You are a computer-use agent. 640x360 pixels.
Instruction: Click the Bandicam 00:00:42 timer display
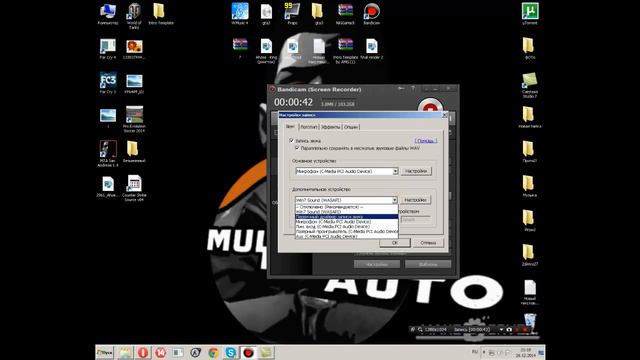pos(293,102)
